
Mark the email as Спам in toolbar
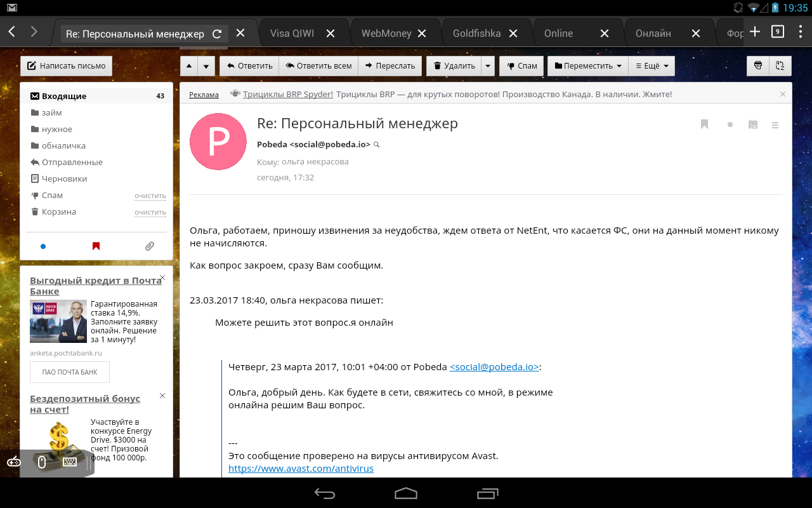pos(521,66)
